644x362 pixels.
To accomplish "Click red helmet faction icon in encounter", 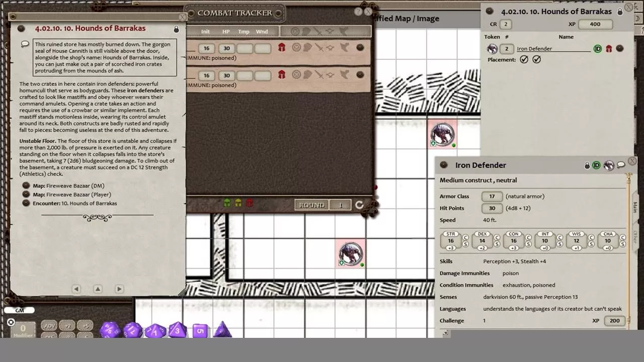I will click(x=609, y=49).
